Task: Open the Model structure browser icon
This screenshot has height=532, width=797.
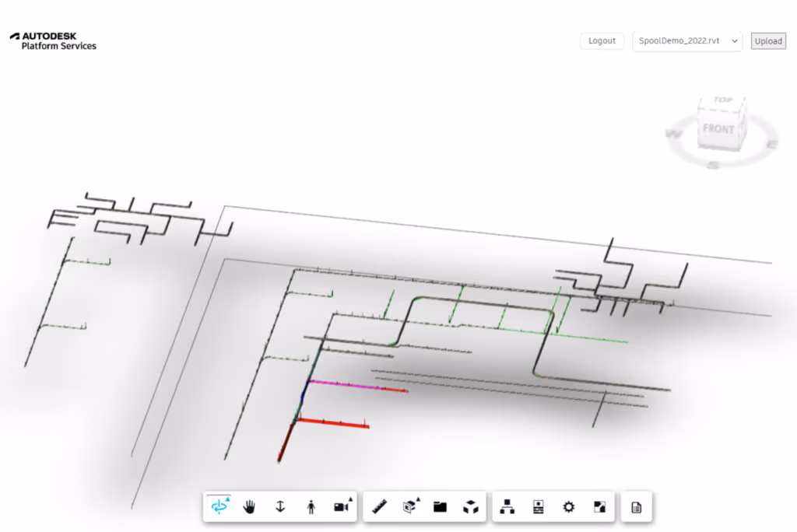Action: point(507,506)
